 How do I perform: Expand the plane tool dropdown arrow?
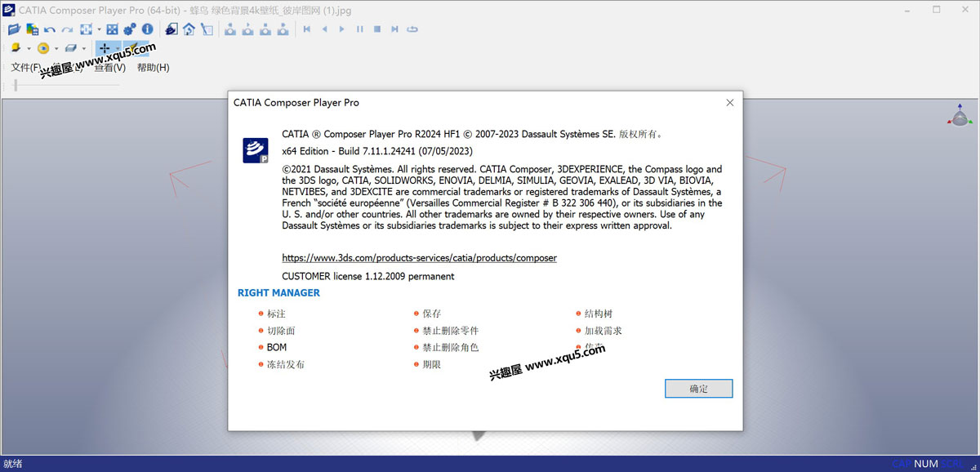point(84,48)
